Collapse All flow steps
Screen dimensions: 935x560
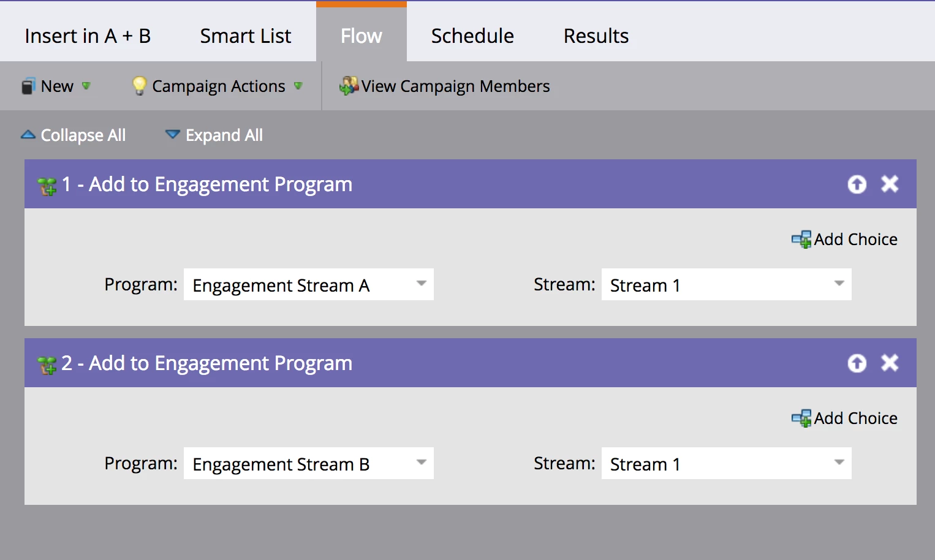coord(74,135)
